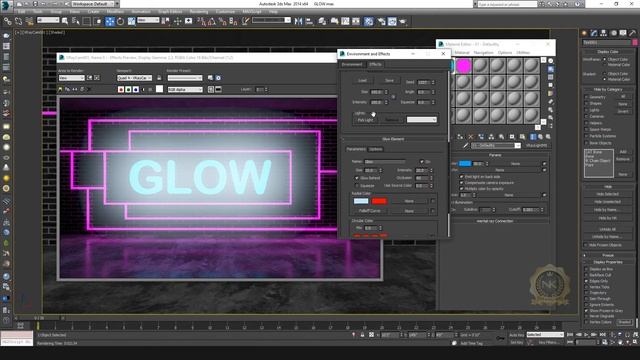The width and height of the screenshot is (640, 360).
Task: Click the Falloff Curve button
Action: 370,211
